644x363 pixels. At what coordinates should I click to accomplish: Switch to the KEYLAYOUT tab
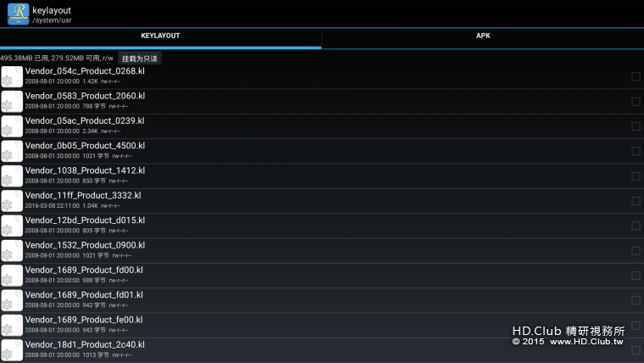(x=160, y=36)
